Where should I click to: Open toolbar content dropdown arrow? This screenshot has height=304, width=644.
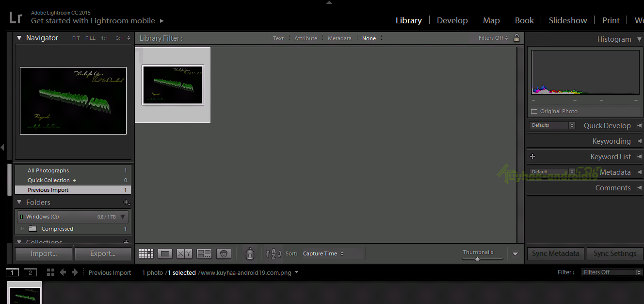pos(515,253)
